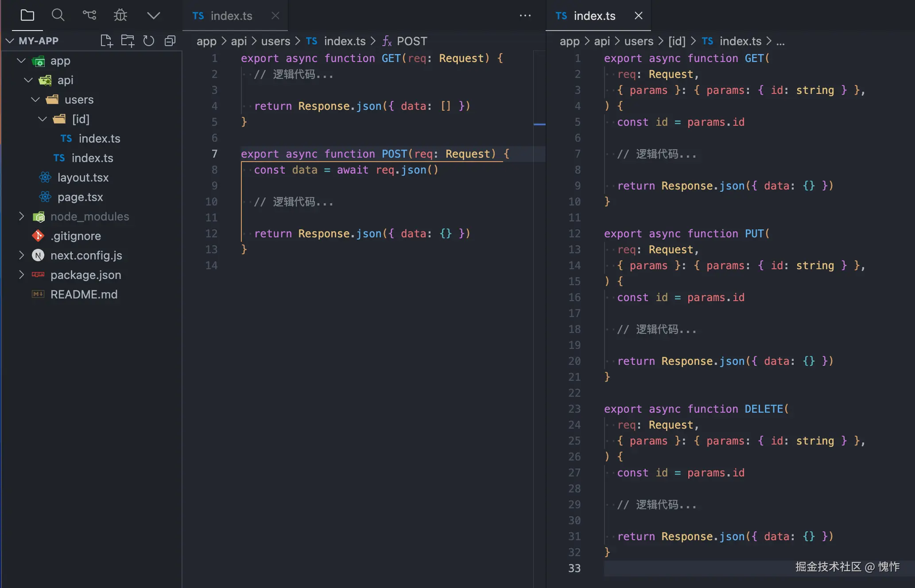
Task: Collapse the users folder
Action: (35, 100)
